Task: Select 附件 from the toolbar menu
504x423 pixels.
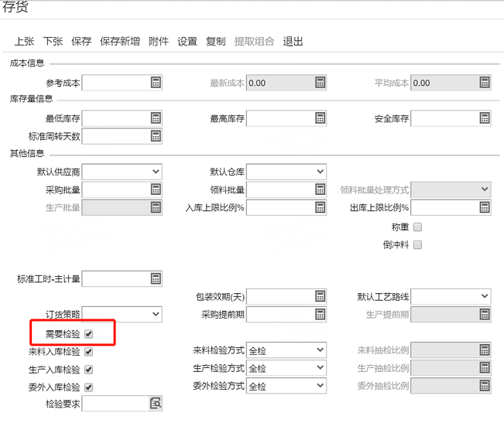Action: tap(159, 42)
